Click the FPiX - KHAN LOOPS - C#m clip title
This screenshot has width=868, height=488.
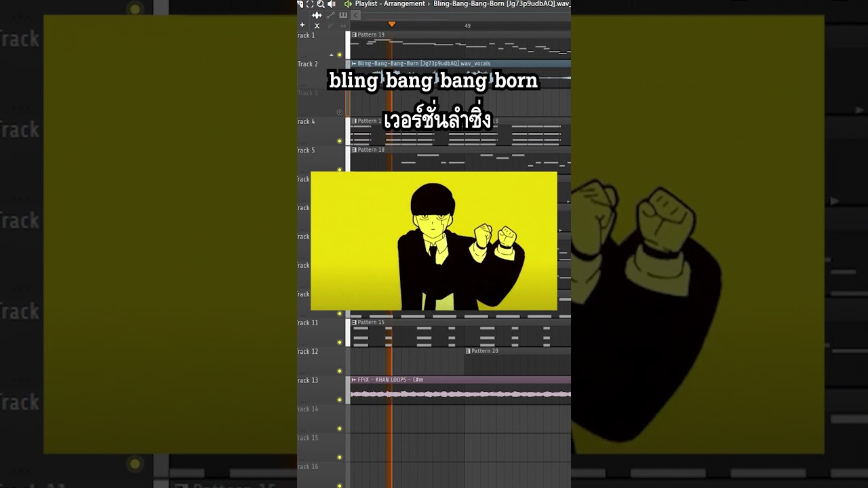(390, 380)
